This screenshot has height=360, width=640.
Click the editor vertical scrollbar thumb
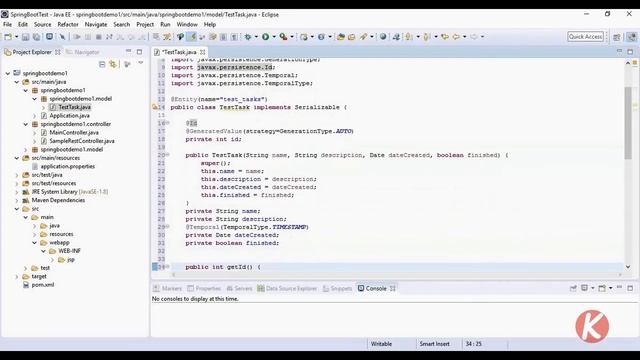(628, 122)
